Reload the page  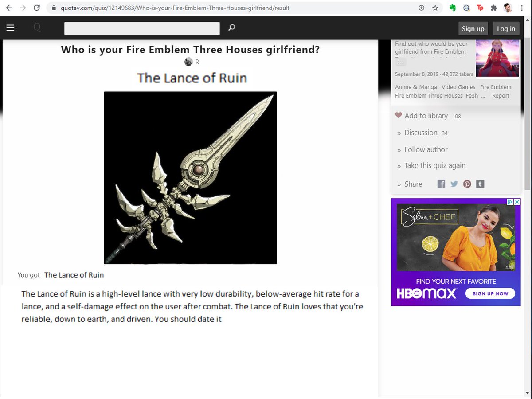(x=37, y=8)
